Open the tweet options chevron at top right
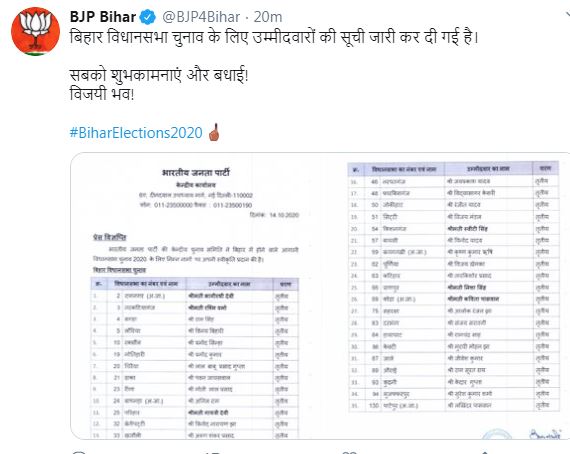Screen dimensions: 570x454 (568, 15)
